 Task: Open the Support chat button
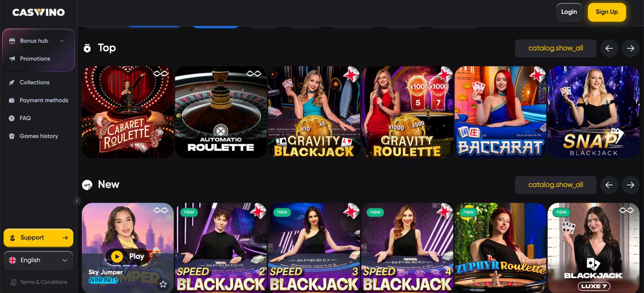click(x=38, y=238)
